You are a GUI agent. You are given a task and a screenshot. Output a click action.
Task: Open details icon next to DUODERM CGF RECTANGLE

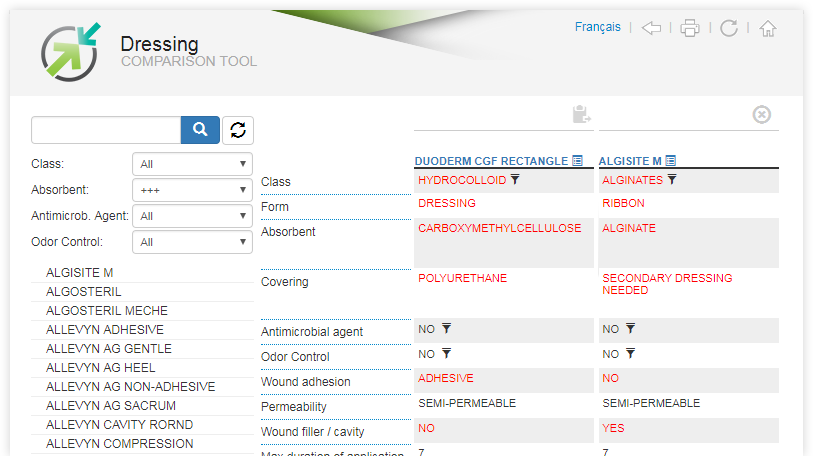[577, 161]
